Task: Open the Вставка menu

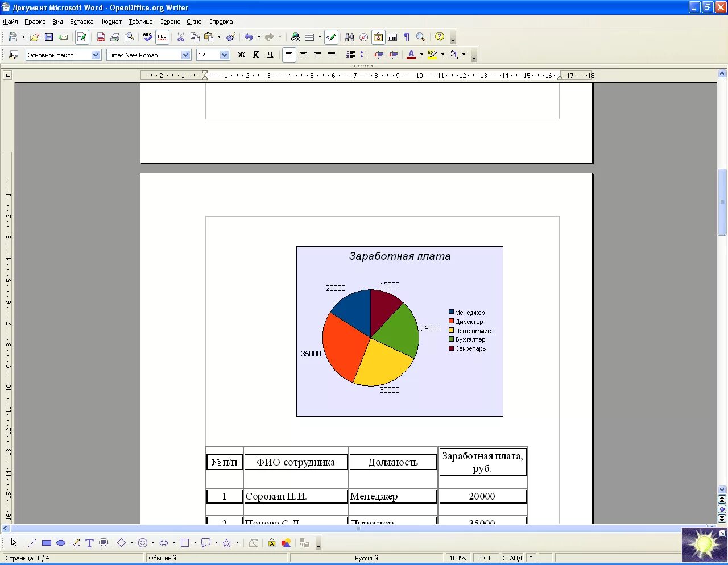Action: (81, 22)
